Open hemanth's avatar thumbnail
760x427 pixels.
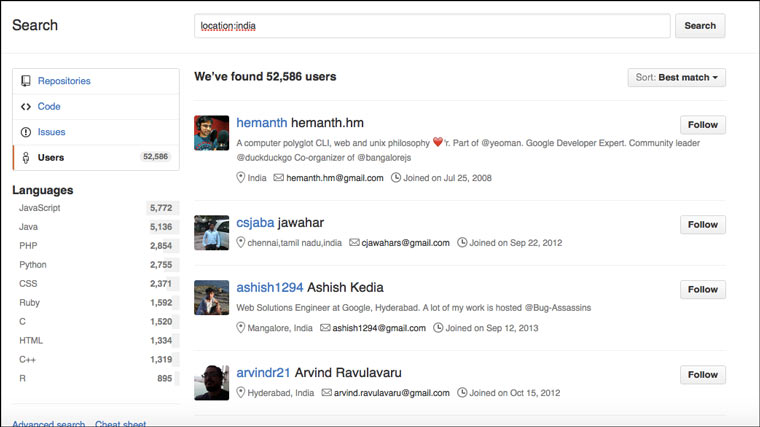[x=211, y=133]
